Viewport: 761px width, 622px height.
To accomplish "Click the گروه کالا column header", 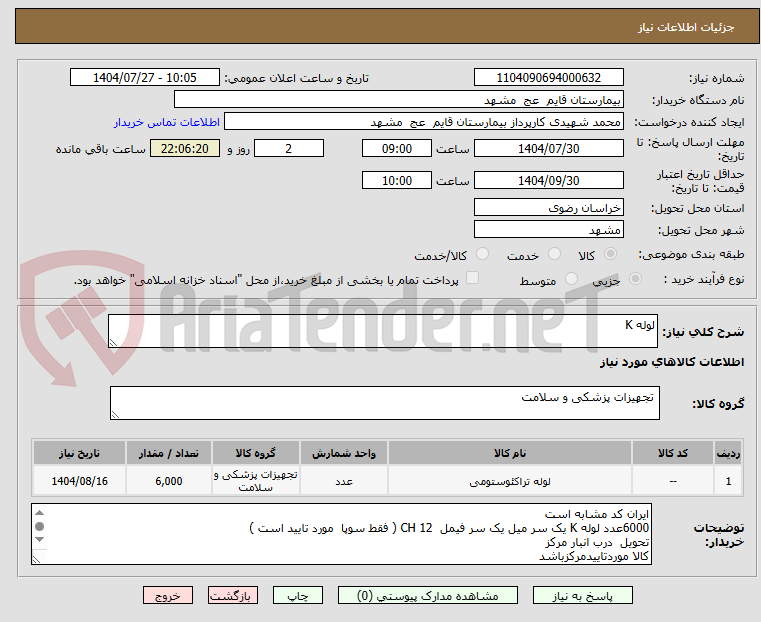I will tap(256, 453).
